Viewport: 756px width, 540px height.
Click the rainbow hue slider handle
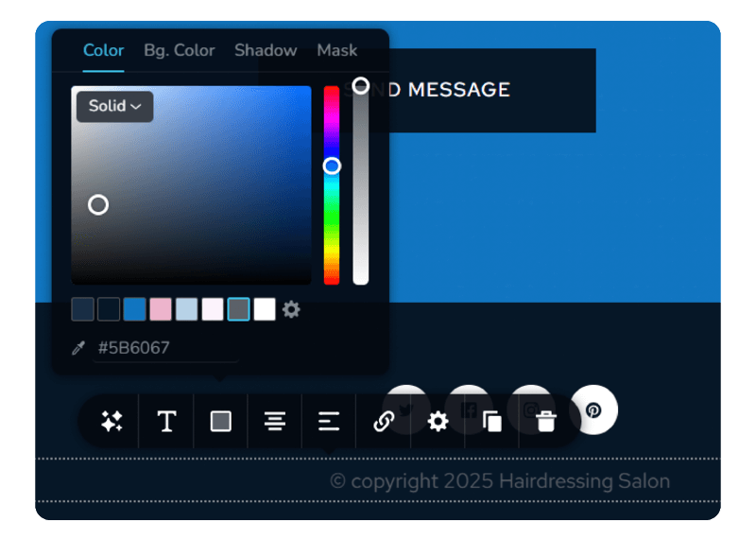click(332, 166)
